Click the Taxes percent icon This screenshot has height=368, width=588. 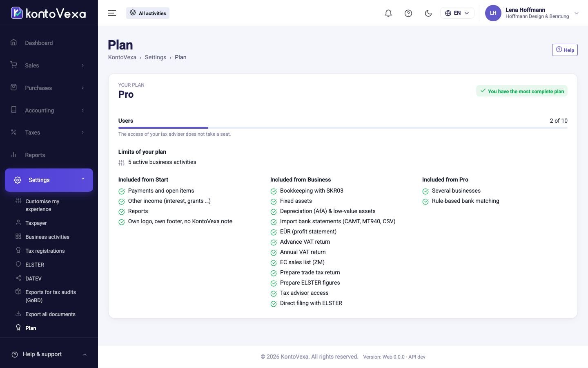[x=13, y=132]
